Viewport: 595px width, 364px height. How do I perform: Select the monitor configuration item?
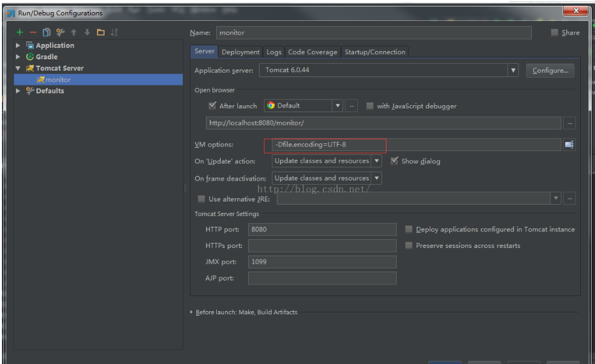(x=98, y=80)
